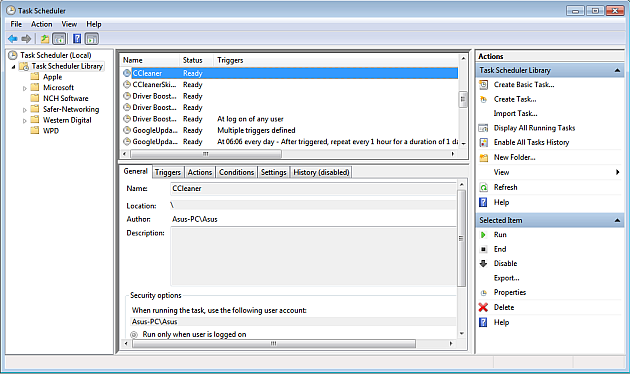Click the Task Scheduler (Local) clock icon
The width and height of the screenshot is (630, 374).
[13, 55]
